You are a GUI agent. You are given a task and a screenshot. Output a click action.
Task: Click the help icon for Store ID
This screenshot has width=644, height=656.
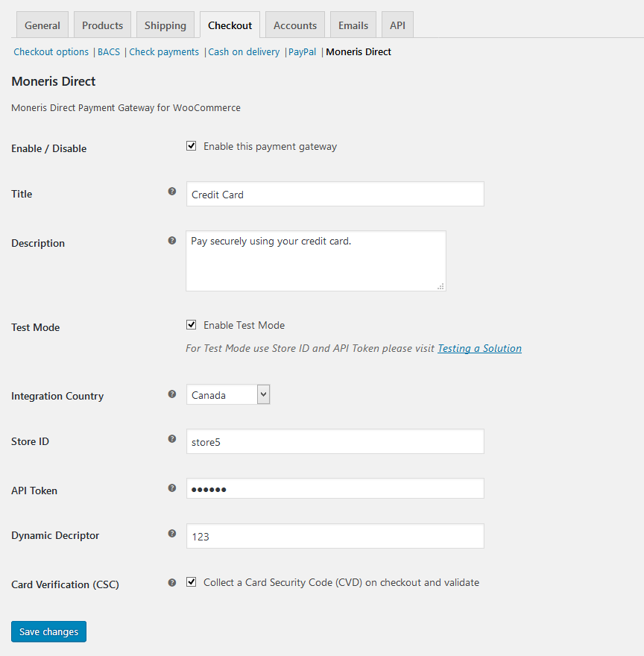[x=172, y=439]
